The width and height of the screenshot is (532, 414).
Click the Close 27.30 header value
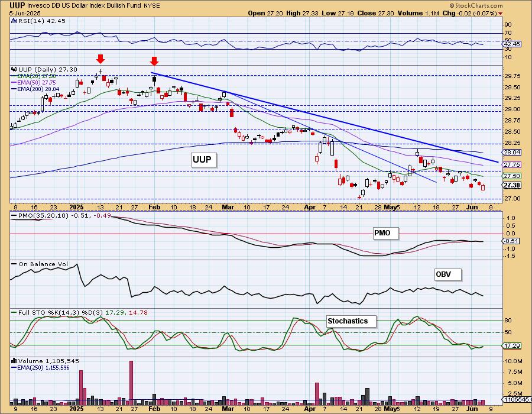click(x=375, y=13)
